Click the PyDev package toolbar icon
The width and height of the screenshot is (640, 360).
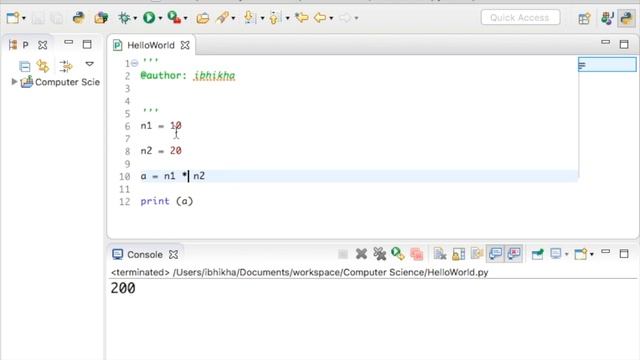coord(101,18)
